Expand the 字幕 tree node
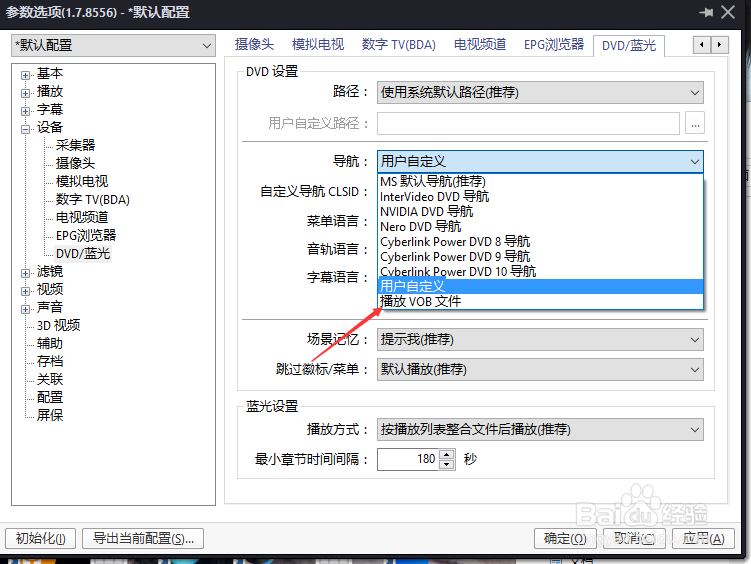 click(x=25, y=111)
